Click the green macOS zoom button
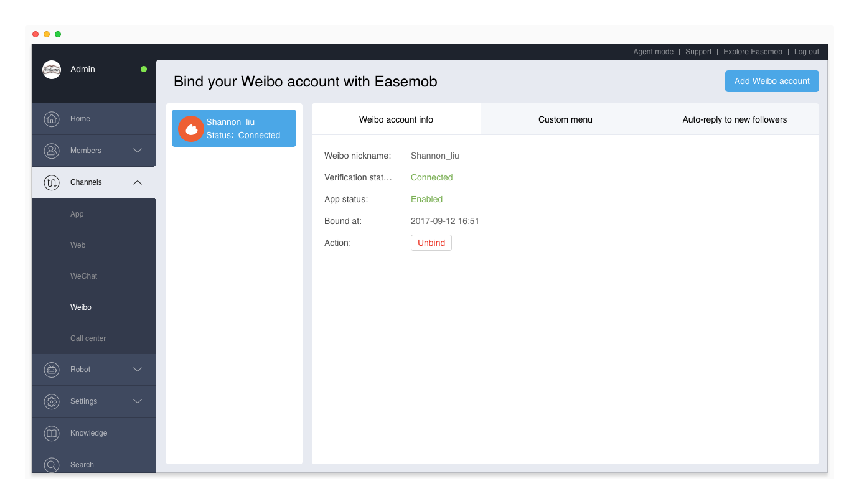The image size is (859, 504). [58, 34]
